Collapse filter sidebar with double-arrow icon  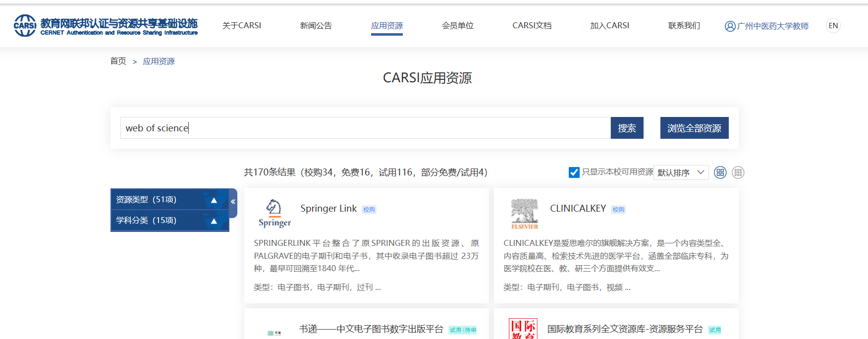coord(233,202)
